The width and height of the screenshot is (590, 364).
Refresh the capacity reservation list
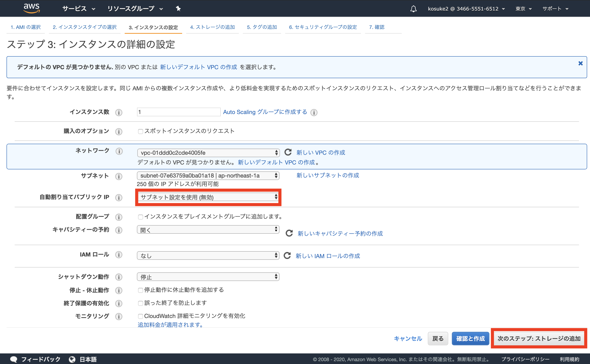pyautogui.click(x=289, y=233)
